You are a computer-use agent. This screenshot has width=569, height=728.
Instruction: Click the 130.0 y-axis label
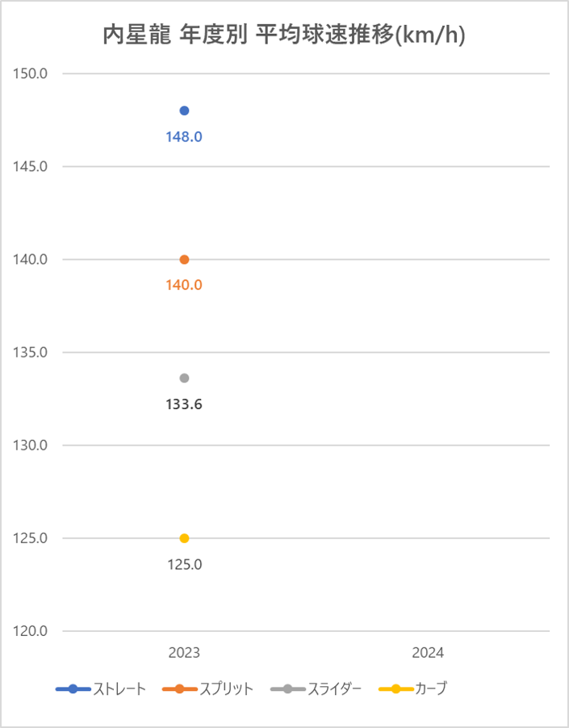[x=30, y=446]
